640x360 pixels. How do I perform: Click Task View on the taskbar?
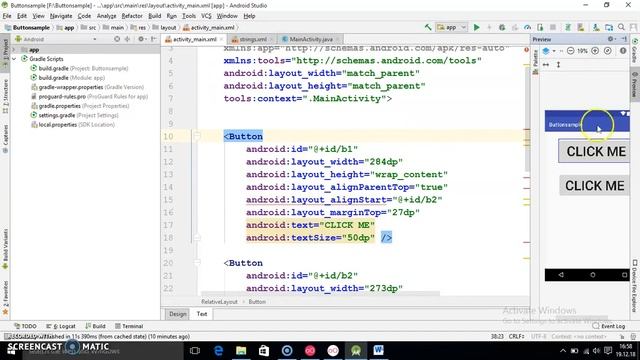pos(195,351)
